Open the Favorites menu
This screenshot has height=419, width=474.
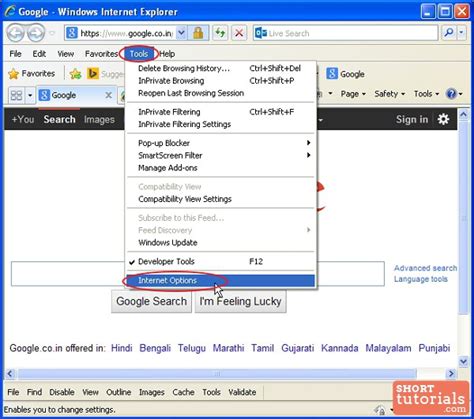coord(101,54)
